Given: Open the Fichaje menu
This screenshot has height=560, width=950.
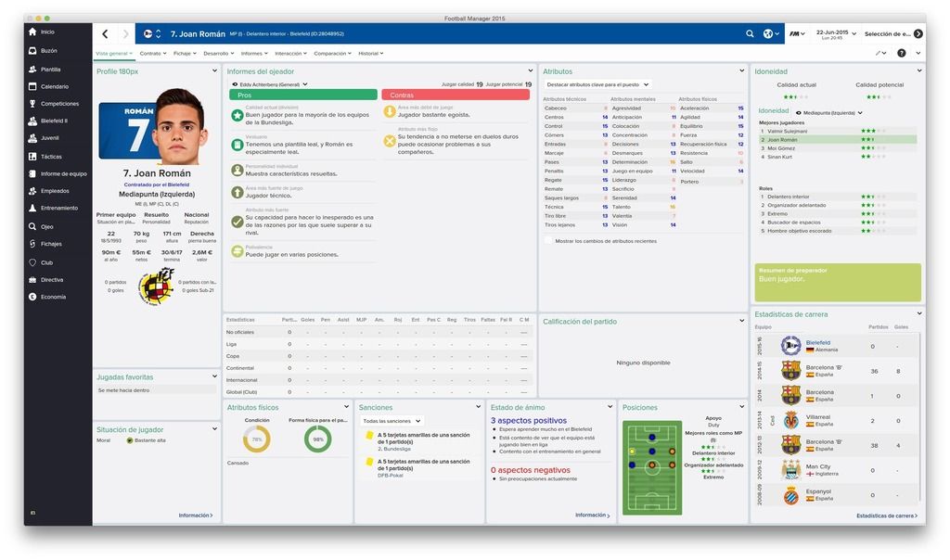Looking at the screenshot, I should point(185,53).
